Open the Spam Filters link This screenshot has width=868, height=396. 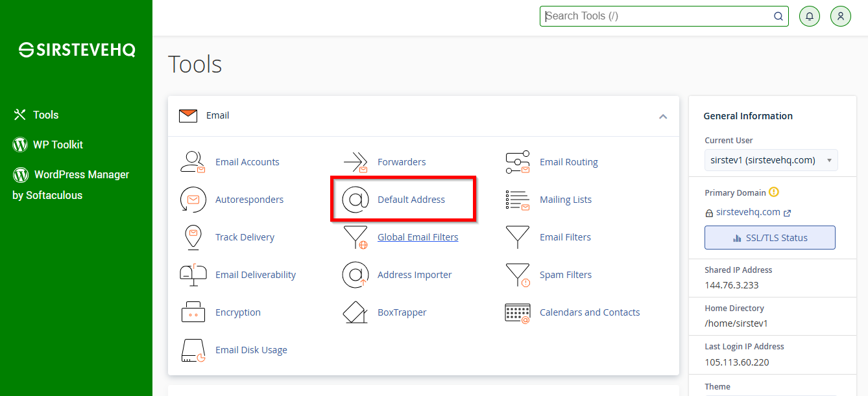pyautogui.click(x=566, y=275)
